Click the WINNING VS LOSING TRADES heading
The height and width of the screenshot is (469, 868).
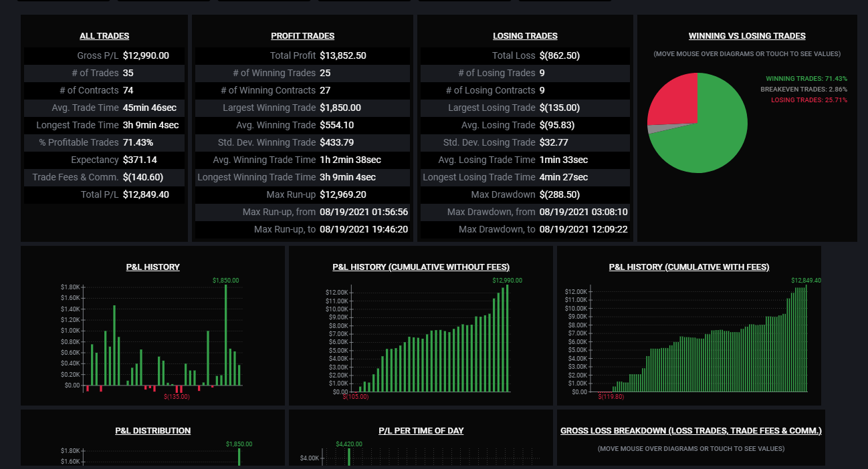747,36
